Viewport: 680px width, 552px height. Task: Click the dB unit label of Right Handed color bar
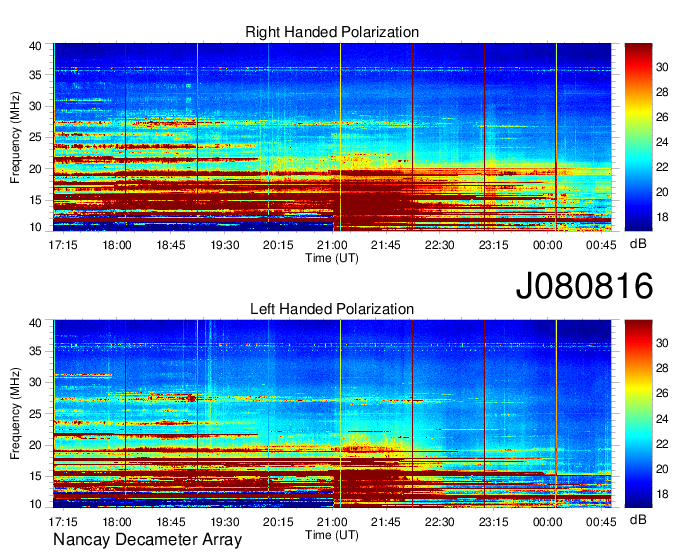(x=638, y=244)
